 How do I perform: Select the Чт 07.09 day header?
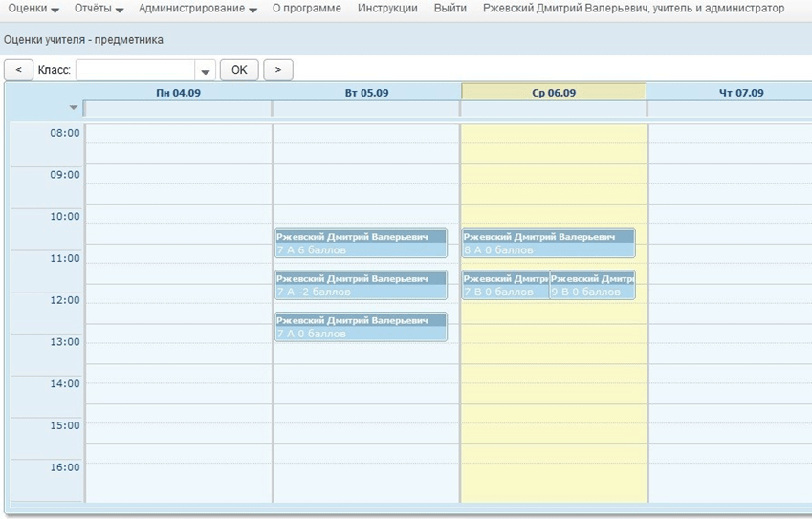740,93
